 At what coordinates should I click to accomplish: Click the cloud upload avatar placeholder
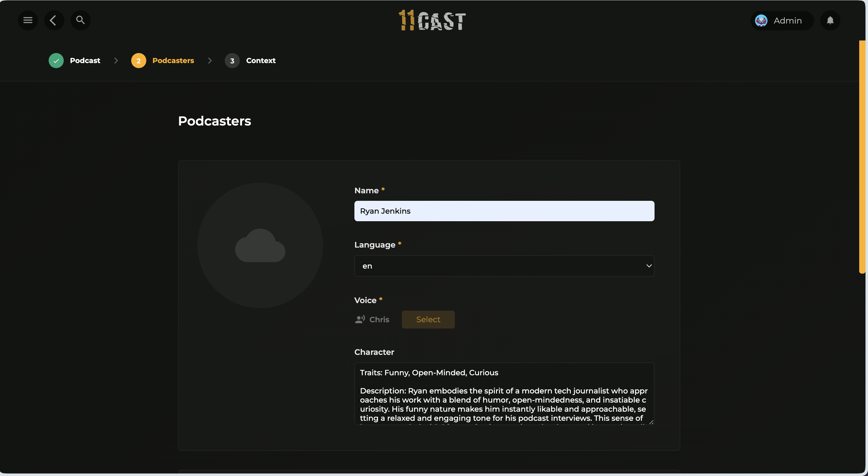[x=260, y=245]
